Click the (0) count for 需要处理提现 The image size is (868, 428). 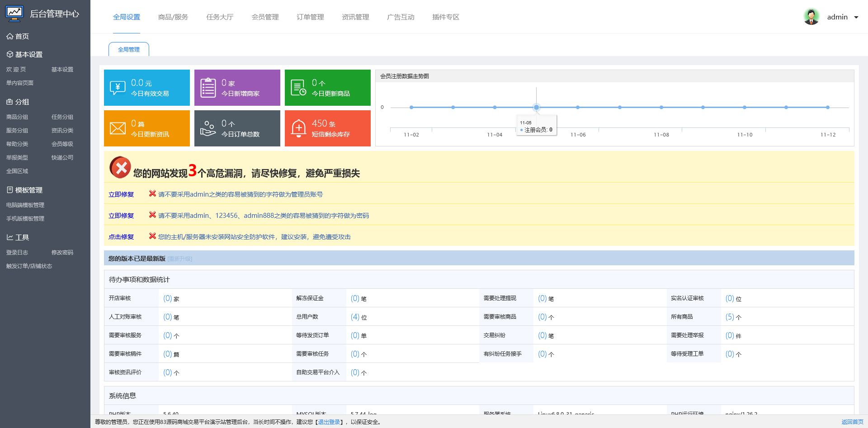pyautogui.click(x=542, y=298)
